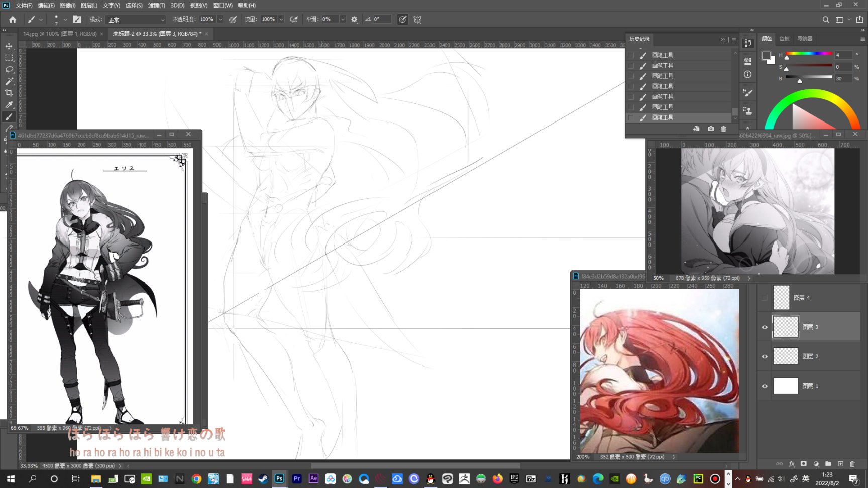Open the opacity 不透明度 dropdown arrow

pos(220,19)
